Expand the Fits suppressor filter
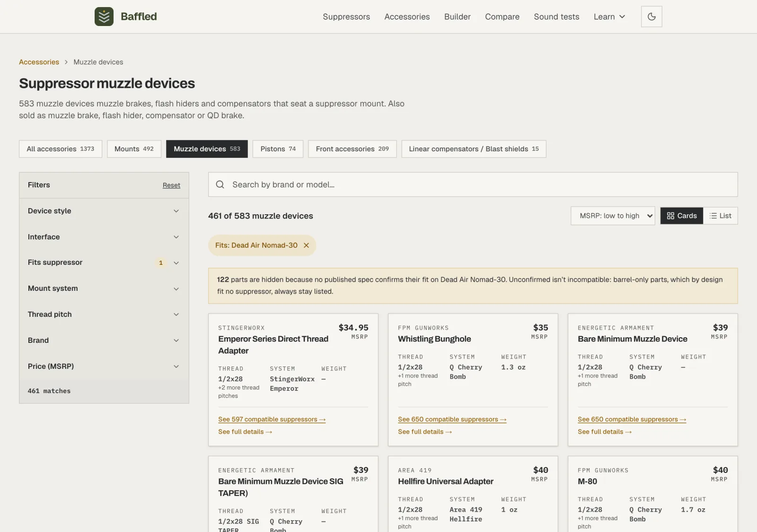 [x=104, y=262]
